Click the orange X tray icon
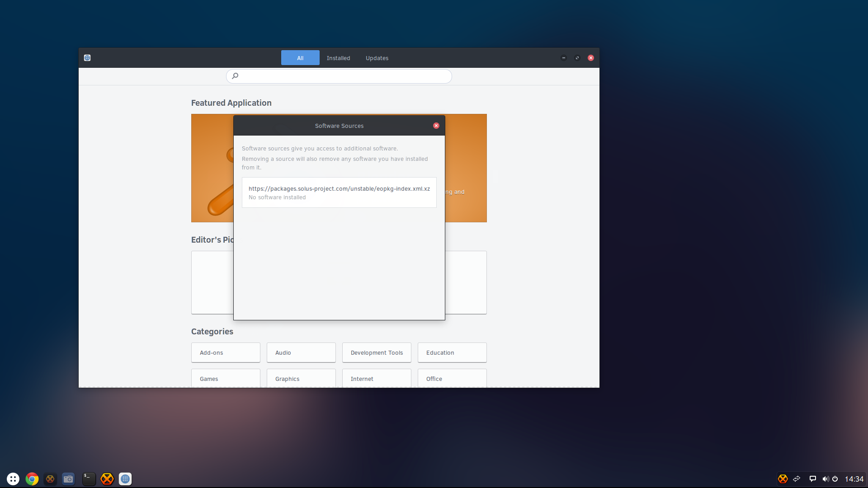The height and width of the screenshot is (488, 868). [783, 479]
